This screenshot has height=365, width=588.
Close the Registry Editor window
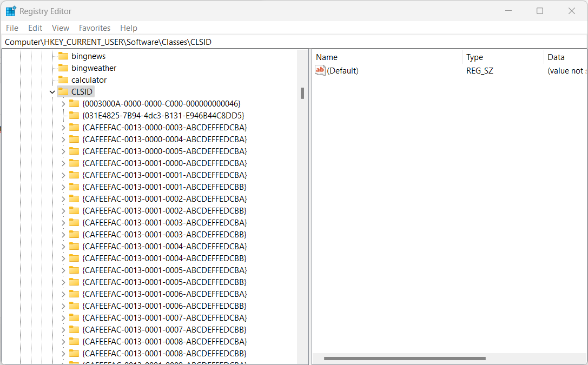click(571, 11)
